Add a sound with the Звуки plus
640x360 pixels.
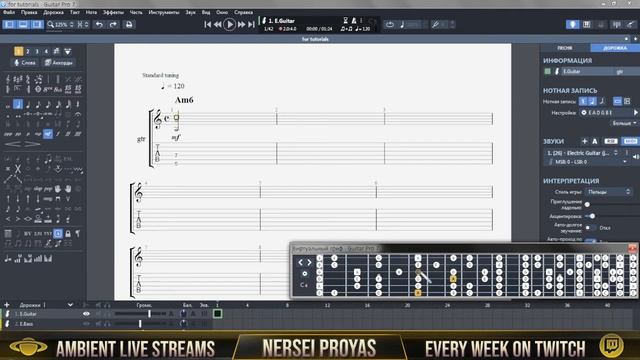tap(584, 141)
